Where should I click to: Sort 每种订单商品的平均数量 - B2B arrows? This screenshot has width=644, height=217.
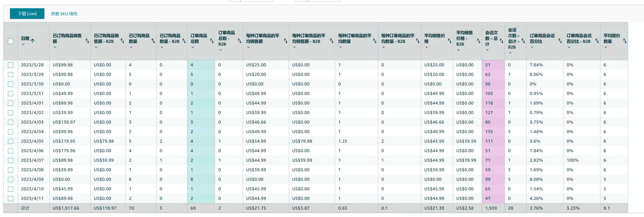(418, 41)
